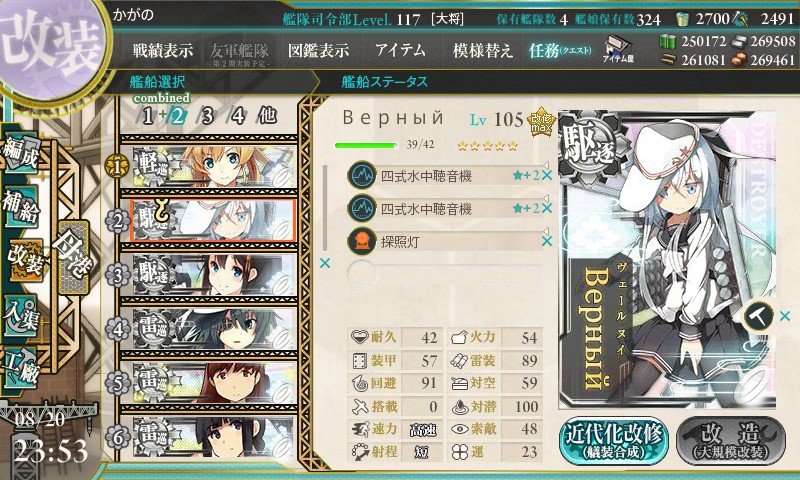Click the 近代化改修 modernization button
Viewport: 800px width, 480px height.
coord(614,441)
